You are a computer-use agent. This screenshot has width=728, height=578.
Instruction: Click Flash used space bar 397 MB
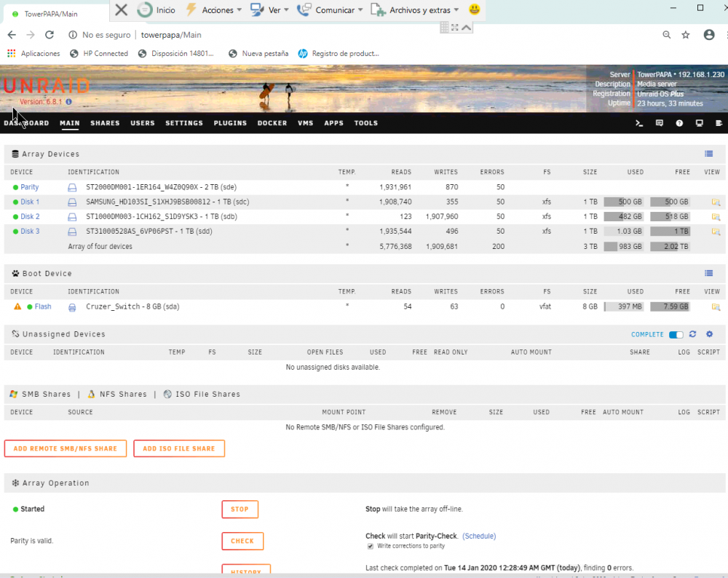click(623, 307)
